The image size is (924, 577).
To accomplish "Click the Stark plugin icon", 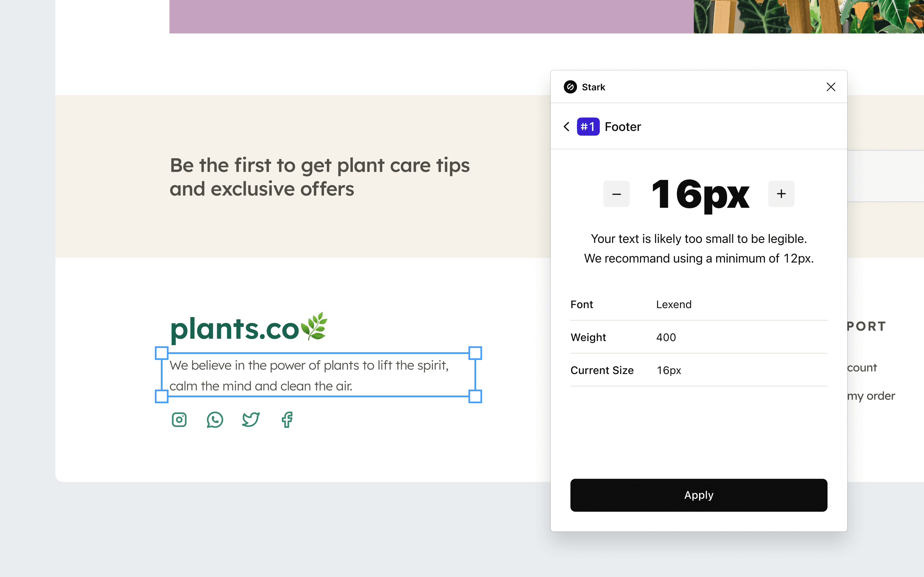I will 569,87.
